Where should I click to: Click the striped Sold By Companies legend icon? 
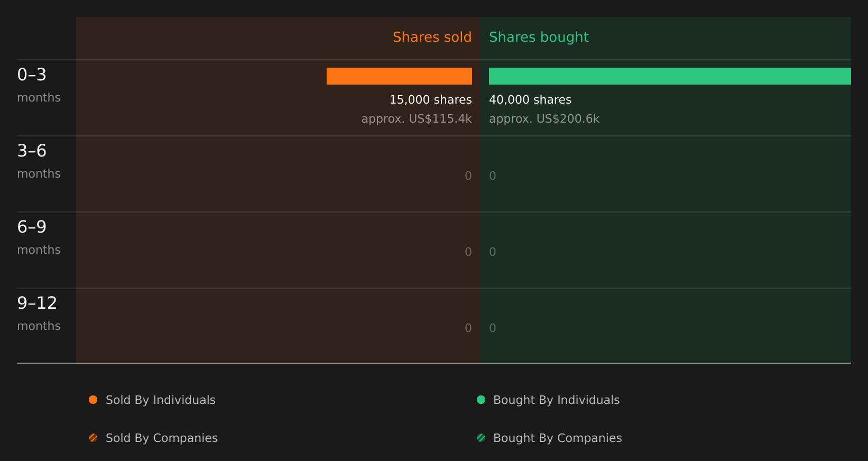click(x=93, y=438)
